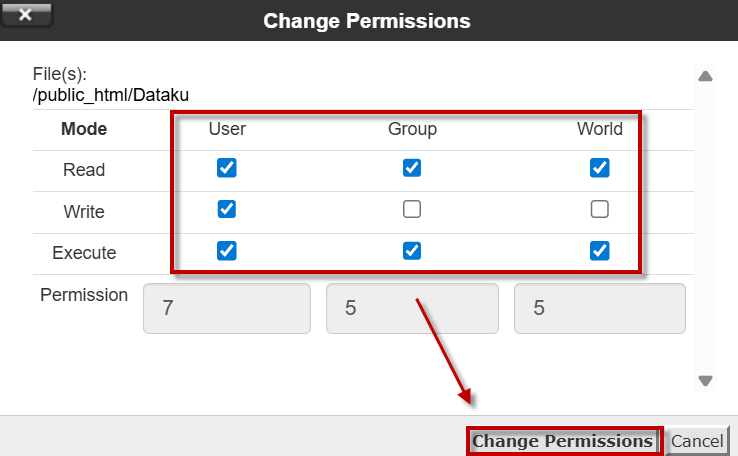Click the Group permission field showing 5
The width and height of the screenshot is (738, 456).
(412, 308)
